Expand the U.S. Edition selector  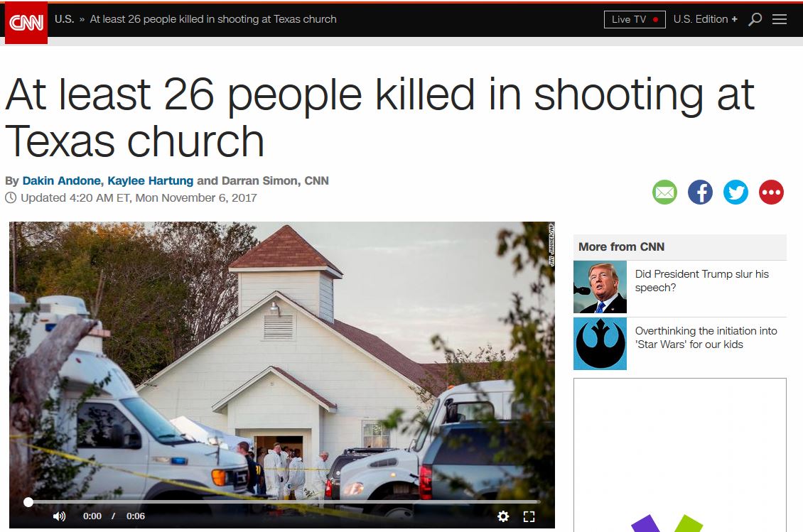pos(705,19)
